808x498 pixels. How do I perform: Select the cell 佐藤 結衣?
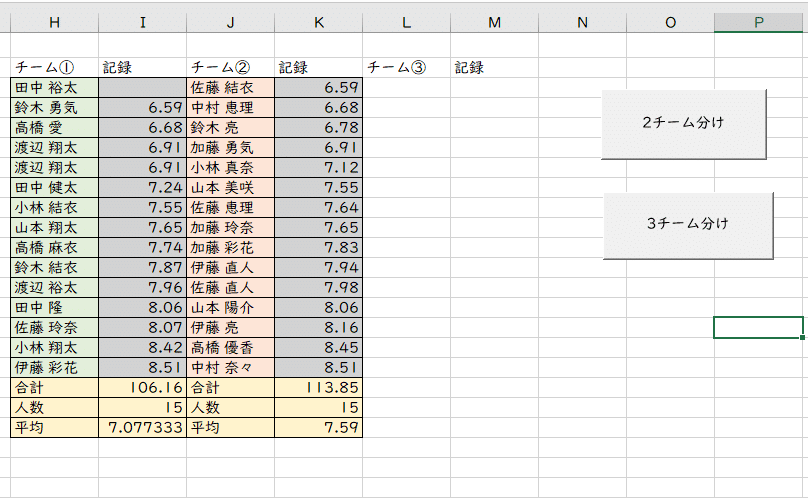(x=230, y=88)
